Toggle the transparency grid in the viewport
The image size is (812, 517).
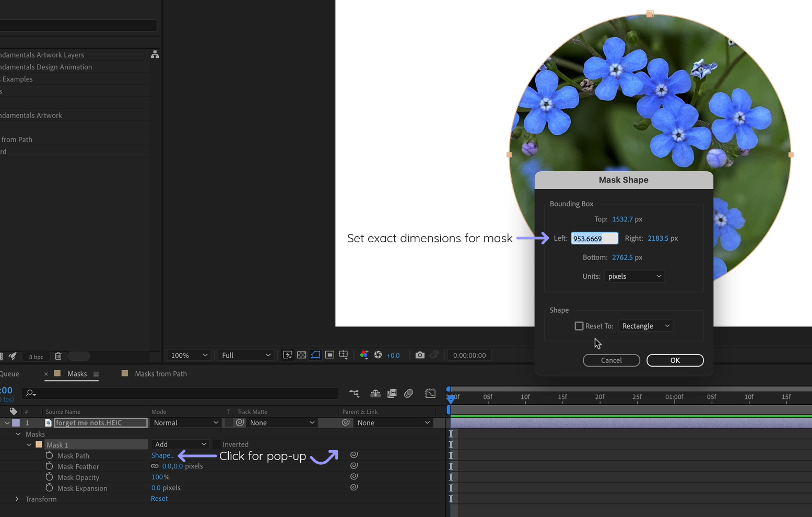[x=302, y=355]
